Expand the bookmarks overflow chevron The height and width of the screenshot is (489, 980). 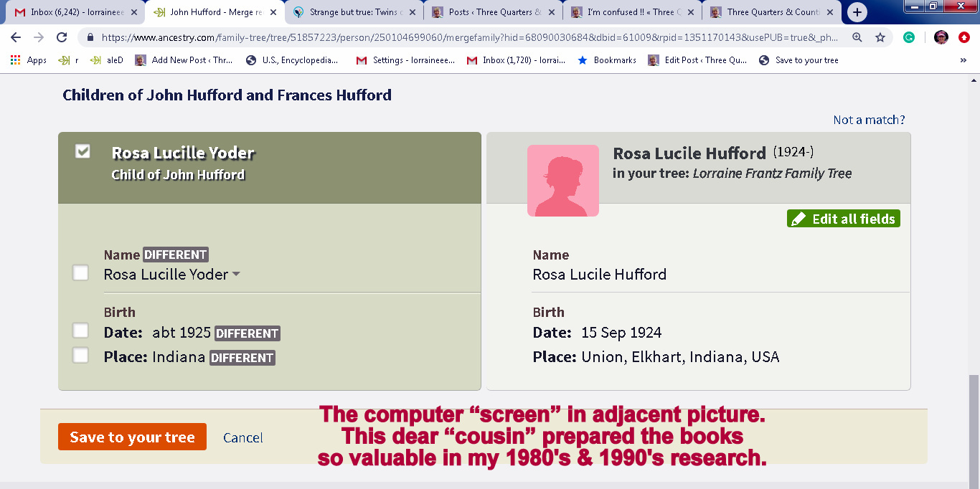(x=963, y=60)
